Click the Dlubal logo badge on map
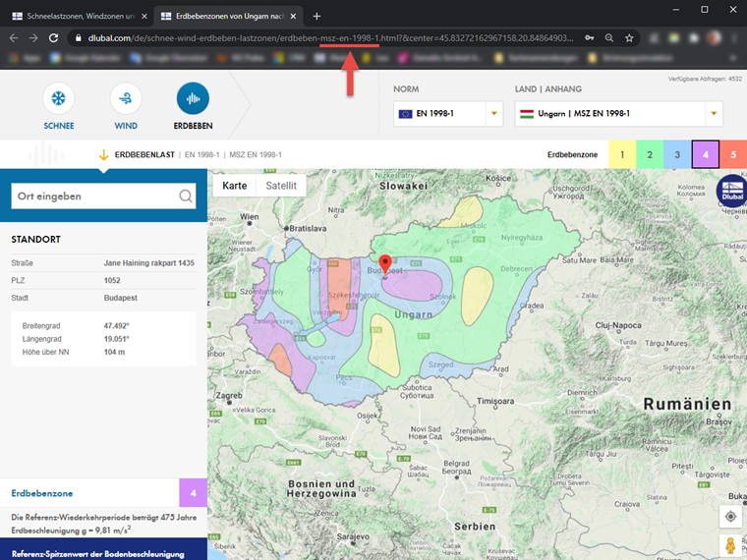The width and height of the screenshot is (747, 560). point(731,191)
